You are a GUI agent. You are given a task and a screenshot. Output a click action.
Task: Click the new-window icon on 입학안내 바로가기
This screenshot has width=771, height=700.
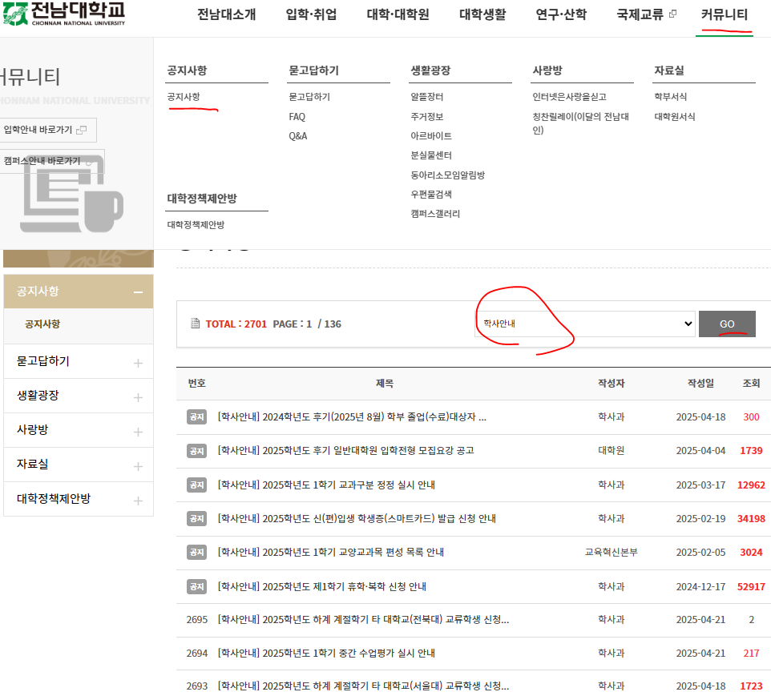tap(82, 130)
